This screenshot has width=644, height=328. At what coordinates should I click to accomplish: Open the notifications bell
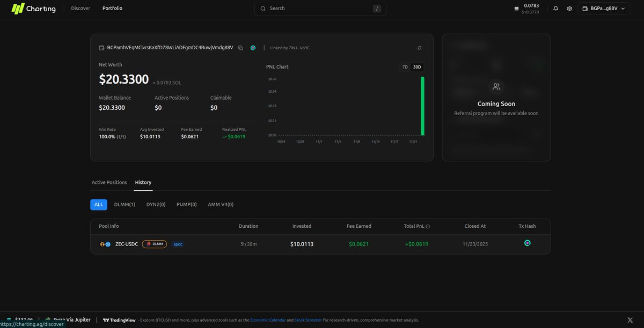point(555,9)
